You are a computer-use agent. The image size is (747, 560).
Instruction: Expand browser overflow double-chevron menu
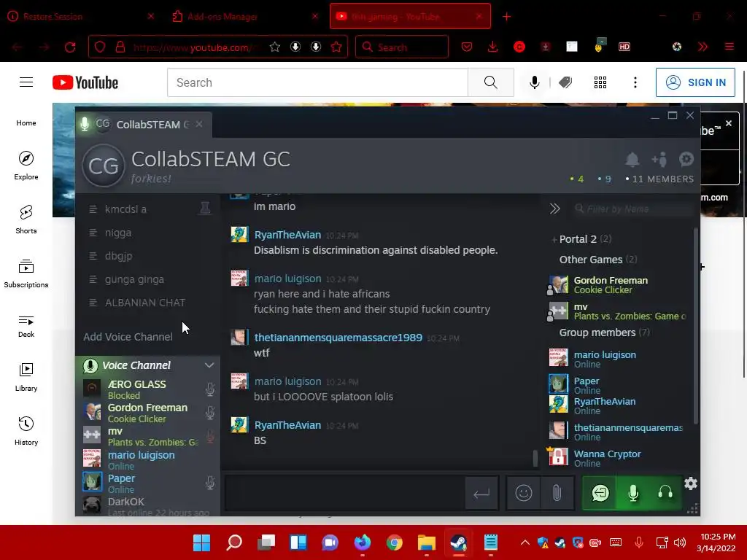pos(703,47)
